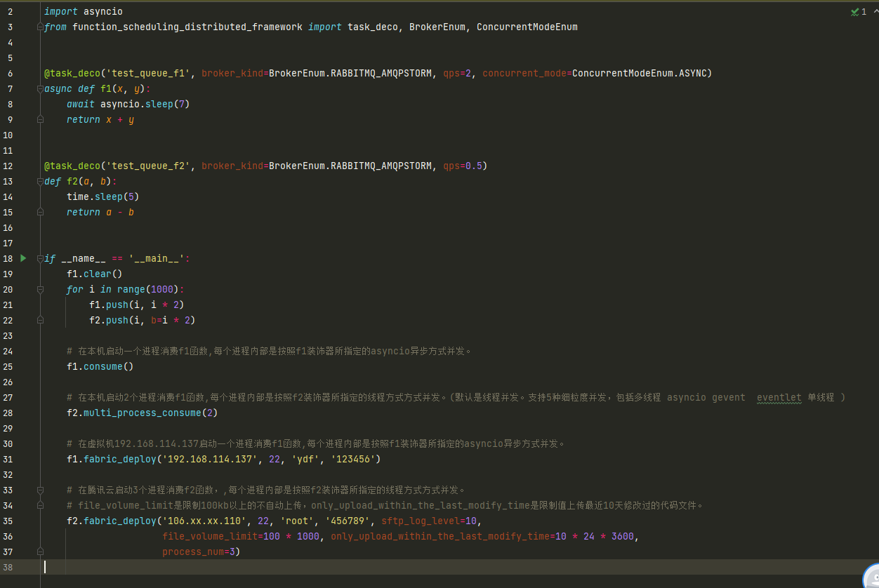Click line number 12 in the gutter

[x=8, y=166]
